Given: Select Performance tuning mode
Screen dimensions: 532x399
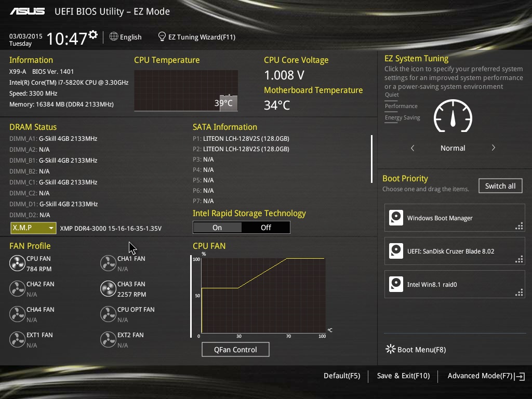Looking at the screenshot, I should [x=401, y=106].
